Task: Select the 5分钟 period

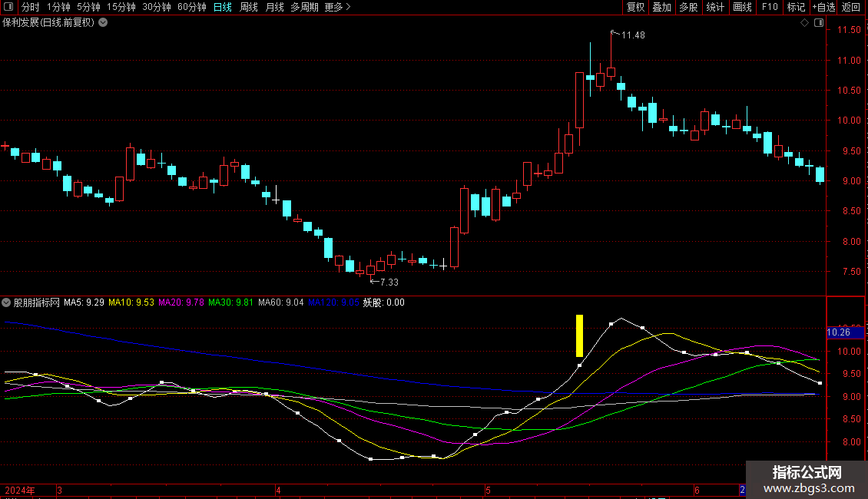Action: [88, 7]
